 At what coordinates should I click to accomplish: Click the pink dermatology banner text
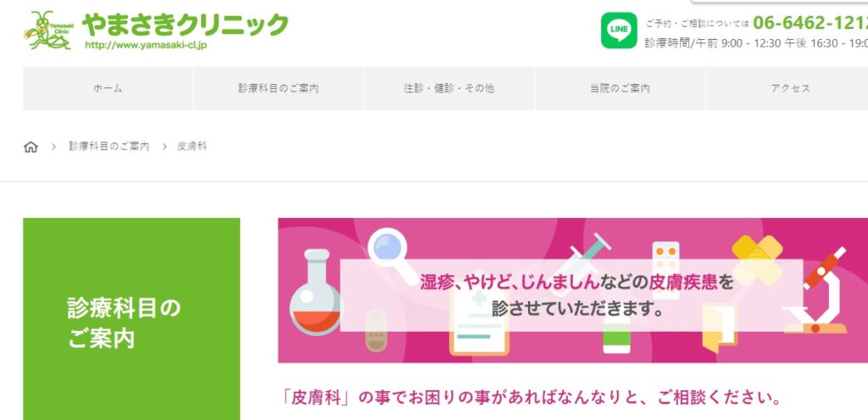(576, 295)
